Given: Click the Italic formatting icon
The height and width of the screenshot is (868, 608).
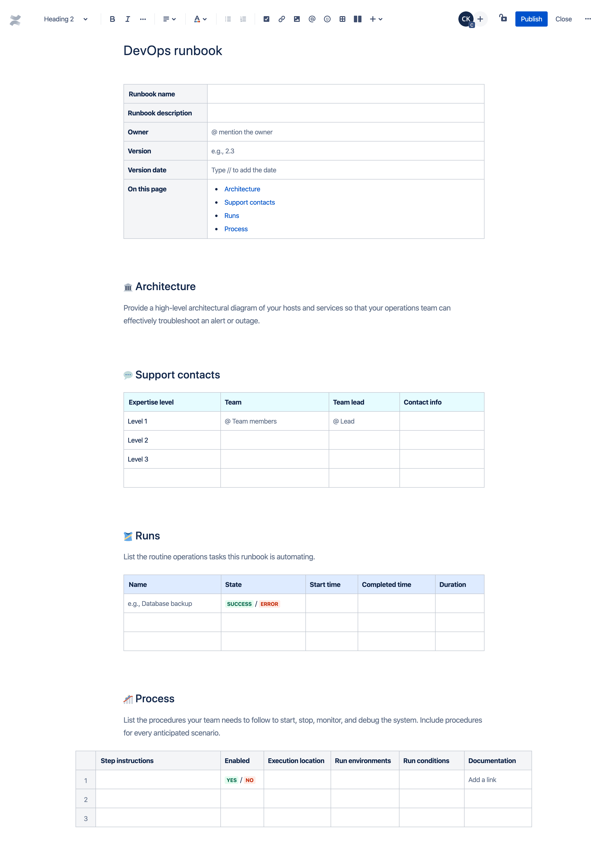Looking at the screenshot, I should [127, 19].
